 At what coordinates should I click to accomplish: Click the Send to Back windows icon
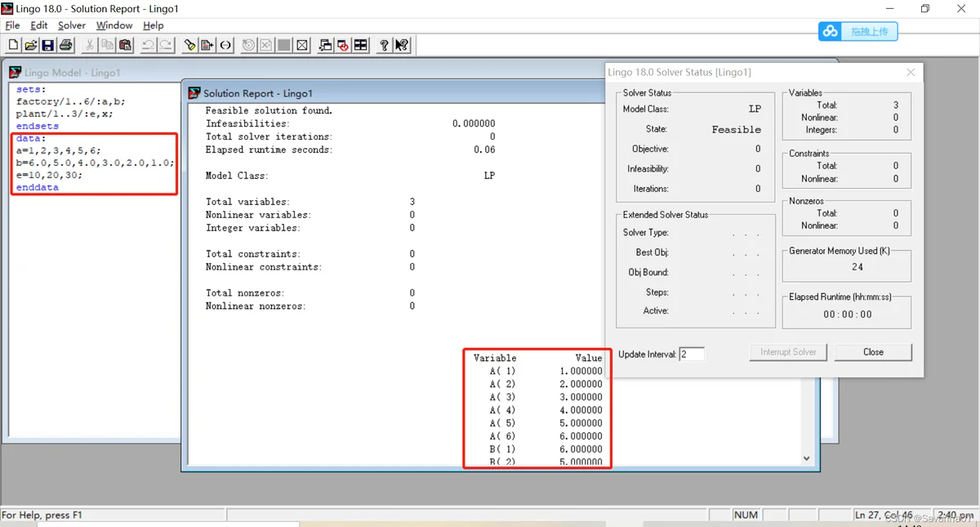[x=325, y=45]
